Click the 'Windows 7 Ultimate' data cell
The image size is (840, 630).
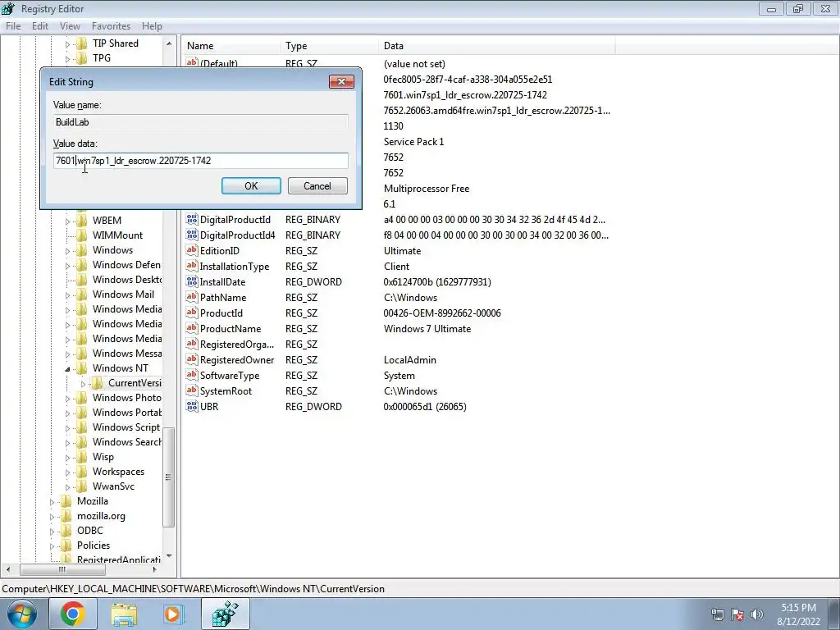[427, 328]
